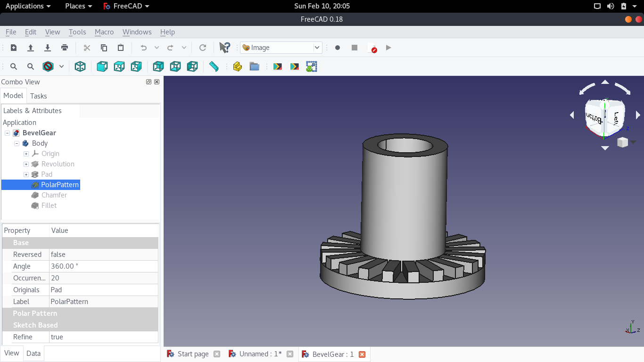Collapse the Body tree node

(17, 143)
